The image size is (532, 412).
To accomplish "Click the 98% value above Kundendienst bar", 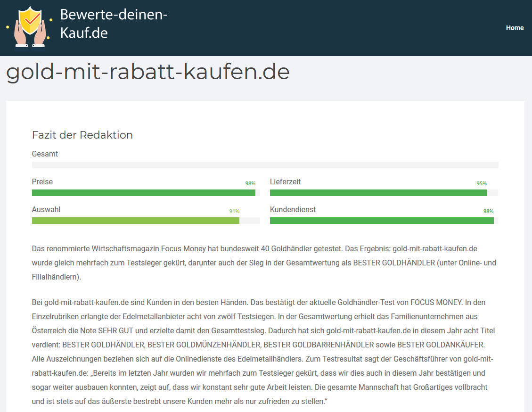I will [488, 211].
